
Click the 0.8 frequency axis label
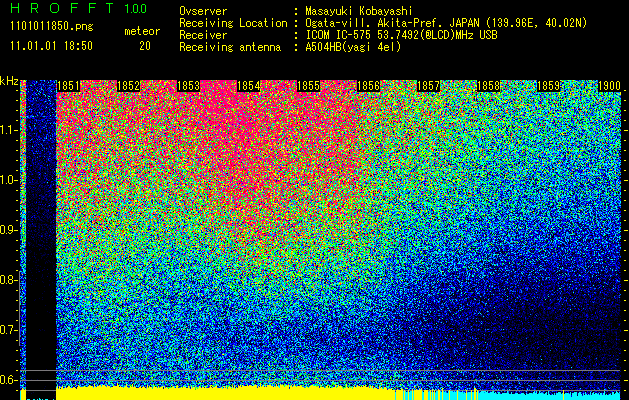pos(8,280)
